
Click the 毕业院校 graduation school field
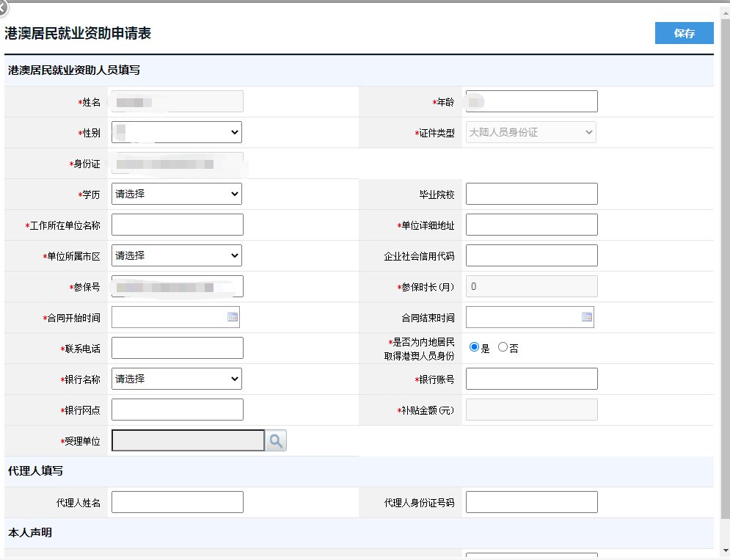tap(531, 194)
